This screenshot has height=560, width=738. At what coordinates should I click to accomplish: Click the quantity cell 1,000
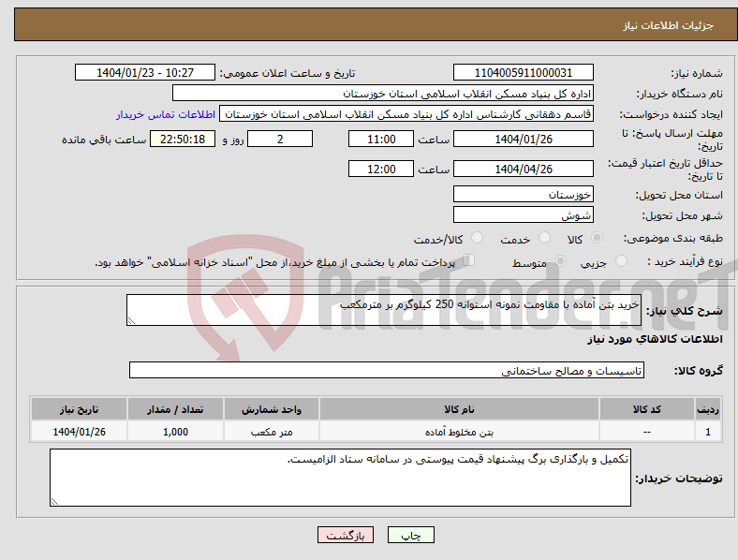point(175,432)
